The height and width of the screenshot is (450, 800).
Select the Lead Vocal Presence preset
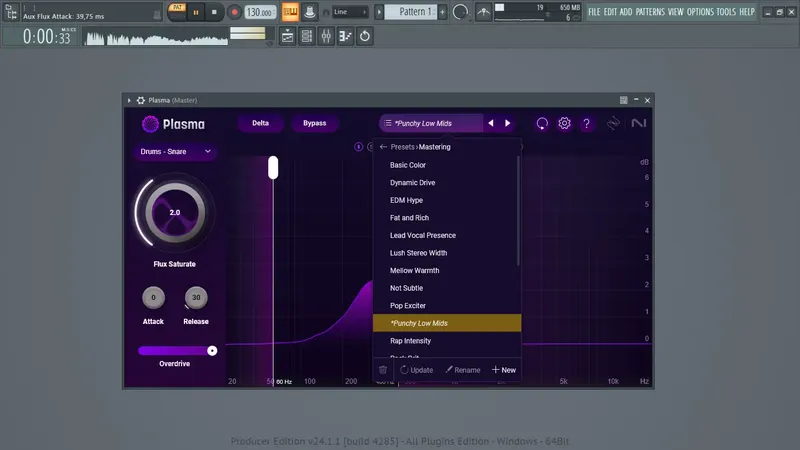pyautogui.click(x=447, y=236)
